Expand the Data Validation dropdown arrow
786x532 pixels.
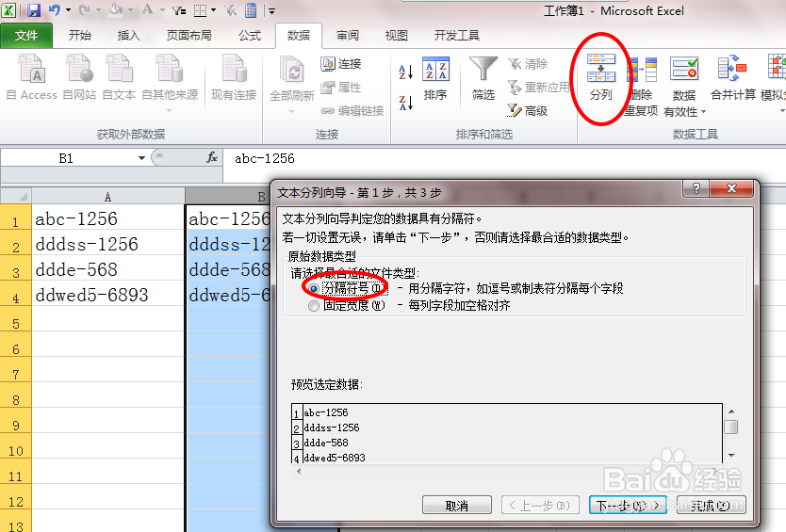click(703, 112)
